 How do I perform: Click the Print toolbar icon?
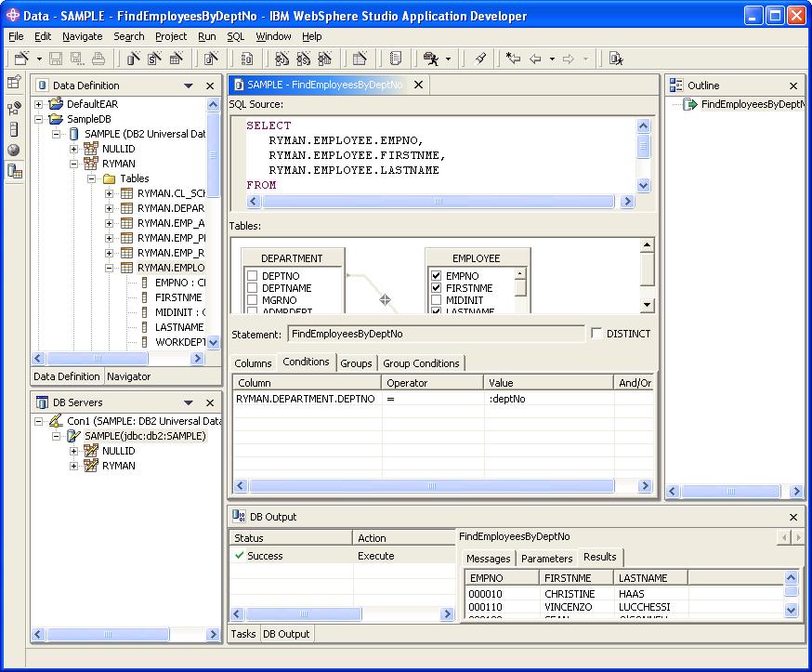tap(98, 59)
